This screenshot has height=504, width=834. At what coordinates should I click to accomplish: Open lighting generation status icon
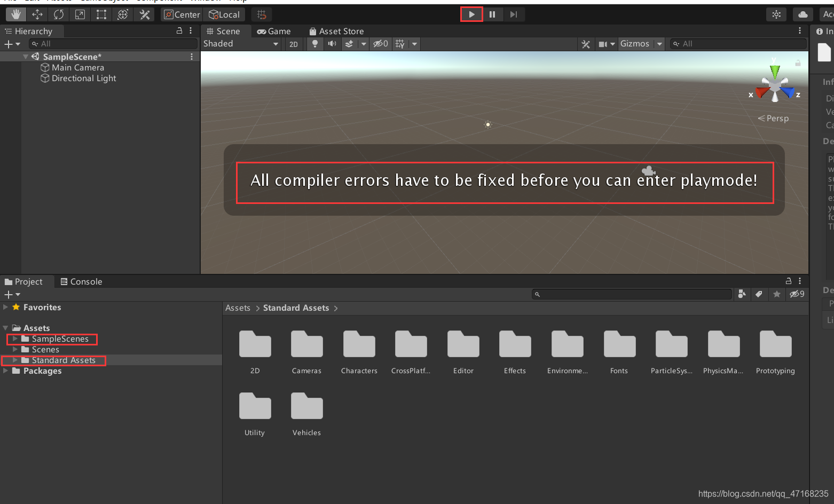pyautogui.click(x=776, y=14)
